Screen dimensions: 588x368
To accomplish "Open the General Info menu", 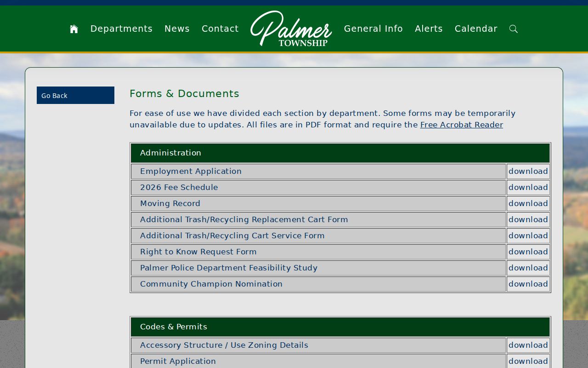I will [373, 29].
